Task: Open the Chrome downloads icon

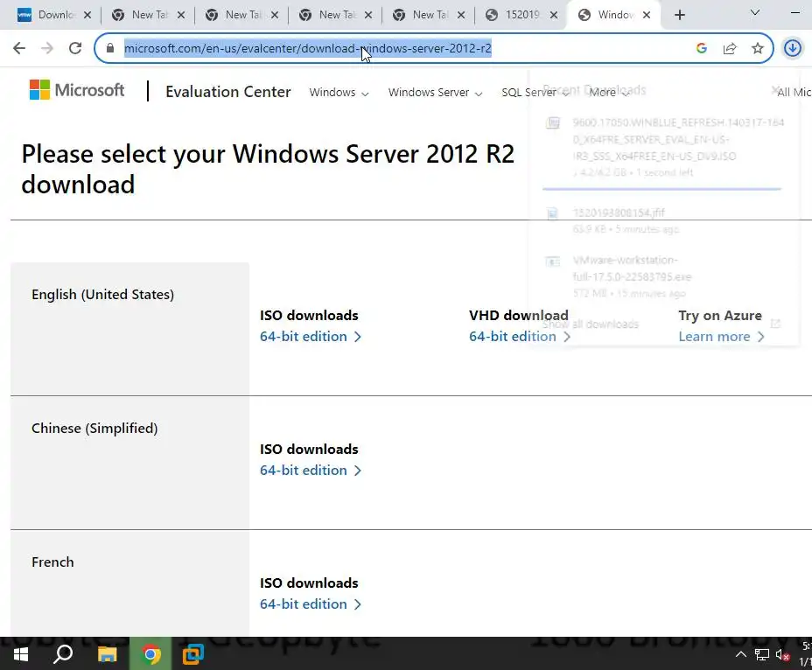Action: pos(793,48)
